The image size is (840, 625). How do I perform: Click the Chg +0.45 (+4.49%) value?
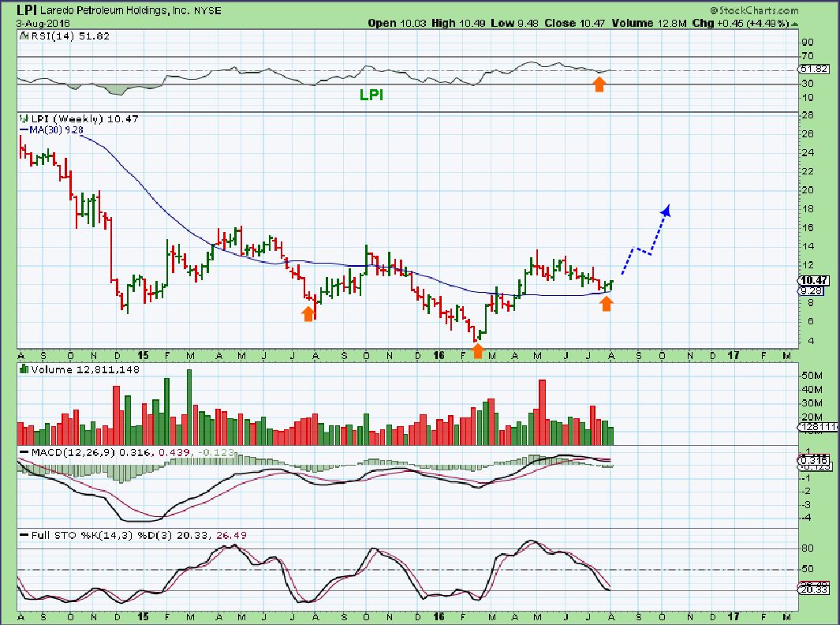[x=741, y=23]
